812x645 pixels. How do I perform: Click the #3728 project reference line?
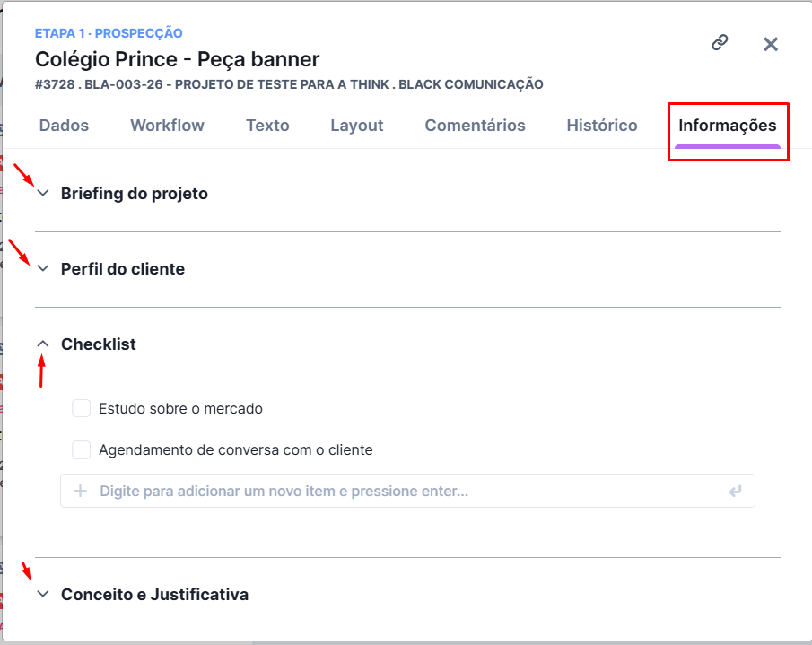(289, 84)
